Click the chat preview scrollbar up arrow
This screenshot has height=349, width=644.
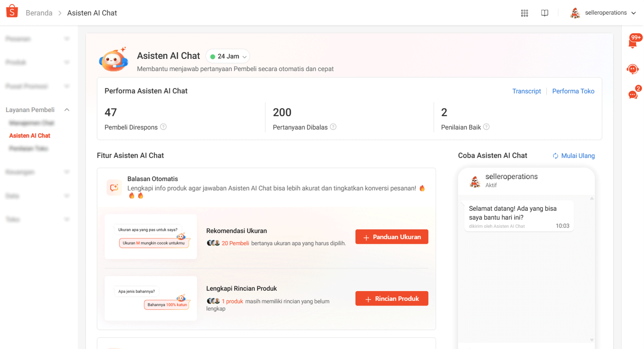[592, 198]
